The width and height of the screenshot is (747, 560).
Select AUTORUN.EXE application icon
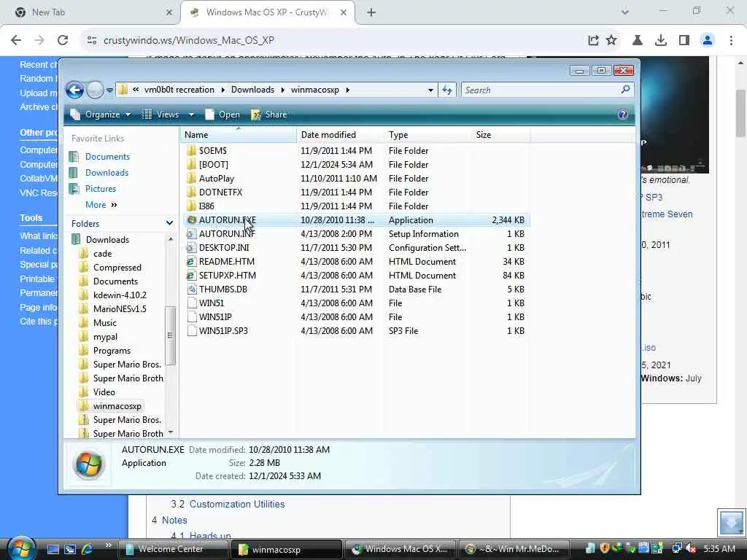pyautogui.click(x=192, y=220)
